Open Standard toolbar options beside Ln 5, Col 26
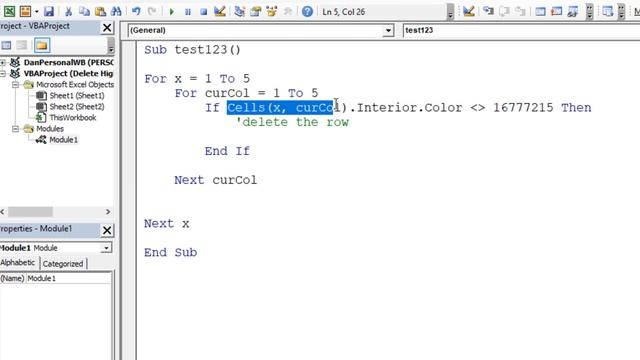This screenshot has width=640, height=360. pos(450,12)
